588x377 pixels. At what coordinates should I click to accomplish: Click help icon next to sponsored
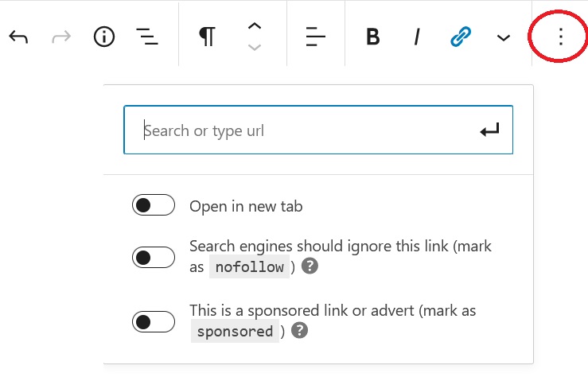click(x=300, y=331)
